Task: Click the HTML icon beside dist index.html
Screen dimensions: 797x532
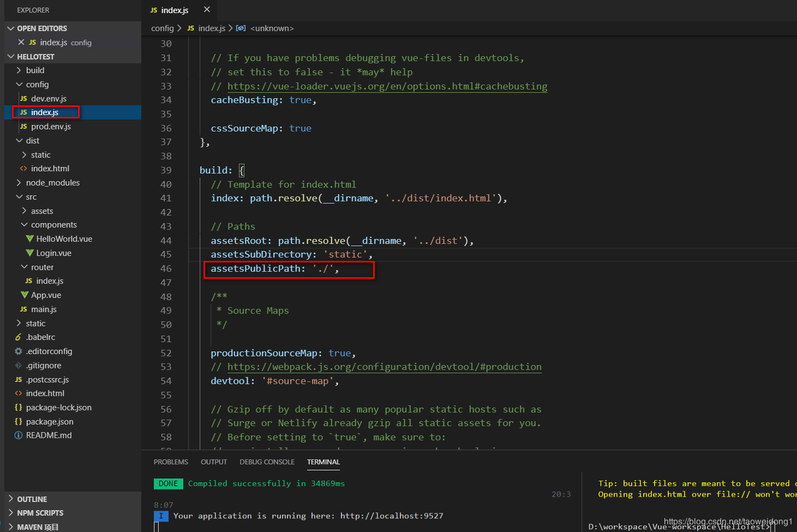Action: pos(23,169)
